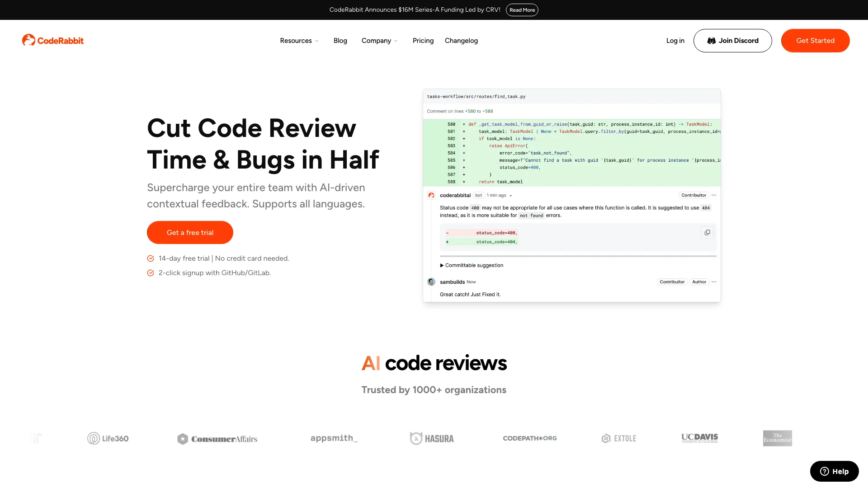The image size is (868, 488).
Task: Click the green checkmark icon next to free trial
Action: tap(151, 258)
